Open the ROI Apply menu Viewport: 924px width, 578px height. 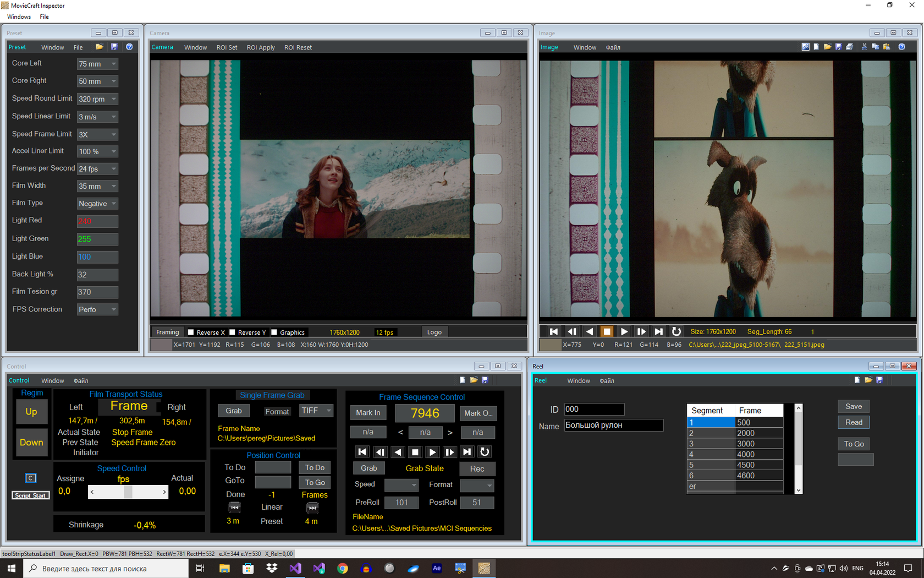tap(261, 47)
